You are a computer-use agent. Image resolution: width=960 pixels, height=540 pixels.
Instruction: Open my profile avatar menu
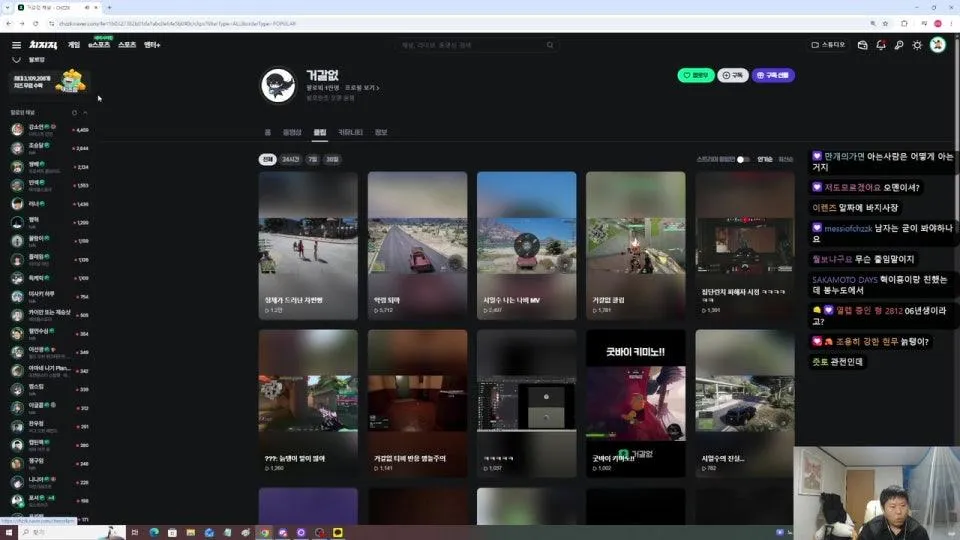(x=938, y=45)
